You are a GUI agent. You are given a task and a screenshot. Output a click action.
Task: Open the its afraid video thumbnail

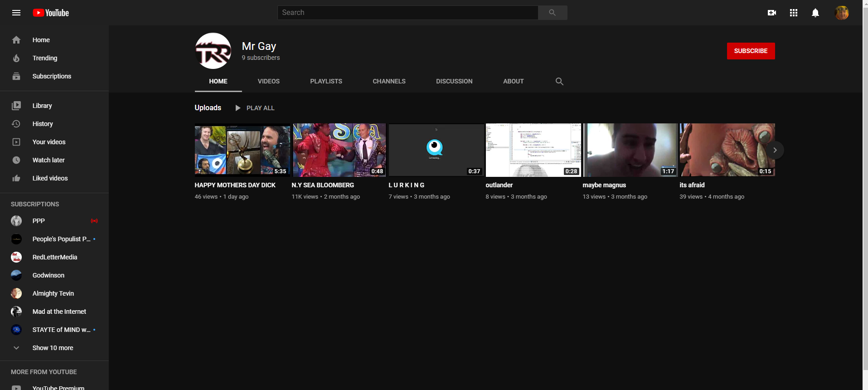tap(727, 150)
